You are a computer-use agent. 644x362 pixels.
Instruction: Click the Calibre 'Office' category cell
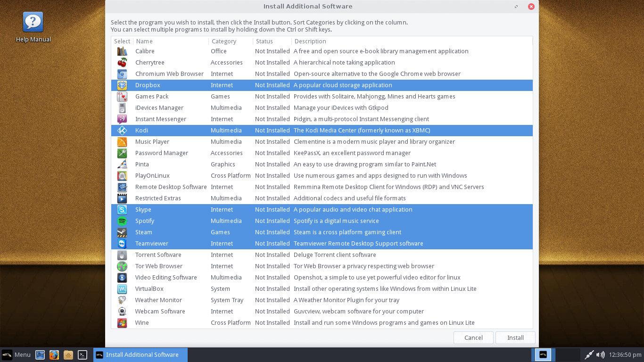point(219,51)
